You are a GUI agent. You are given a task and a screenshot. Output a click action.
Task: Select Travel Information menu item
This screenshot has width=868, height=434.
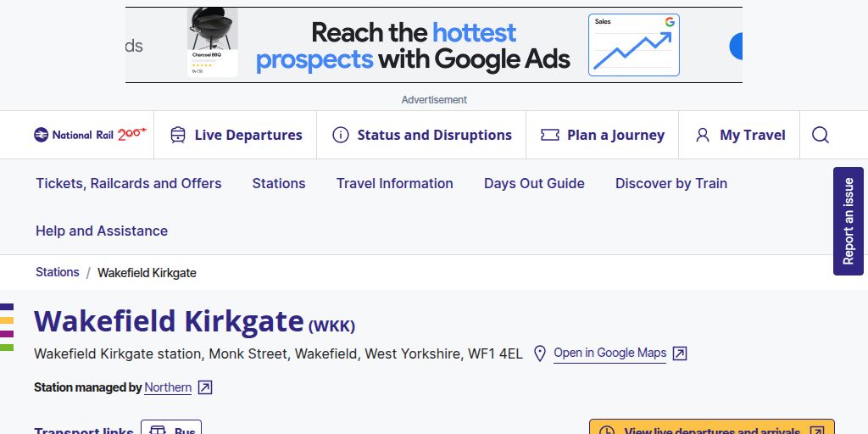point(395,183)
